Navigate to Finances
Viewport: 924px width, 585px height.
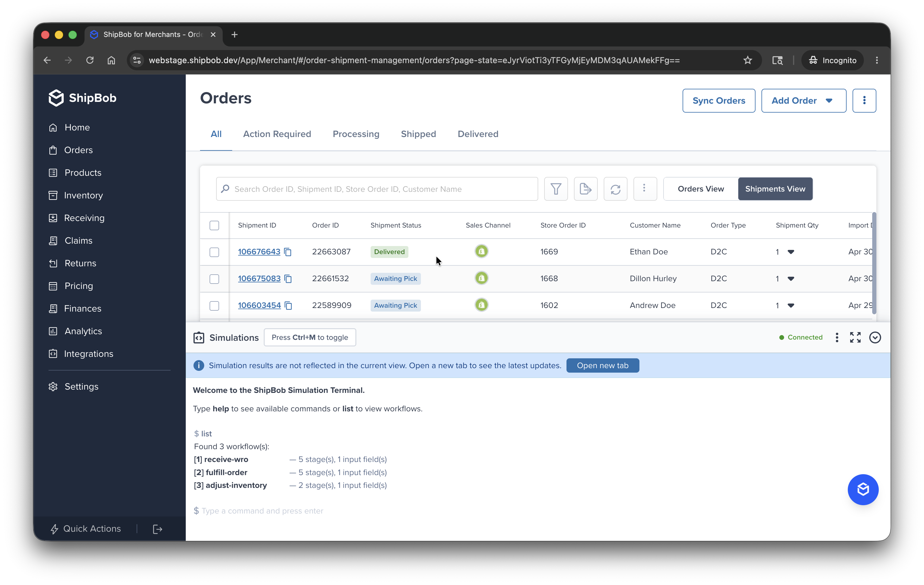[x=75, y=309]
